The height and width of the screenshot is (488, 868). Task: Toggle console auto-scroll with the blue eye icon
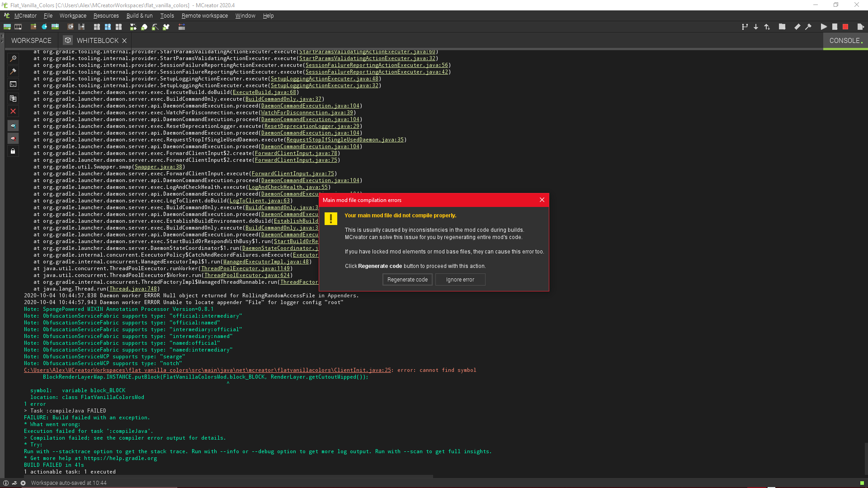tap(13, 126)
